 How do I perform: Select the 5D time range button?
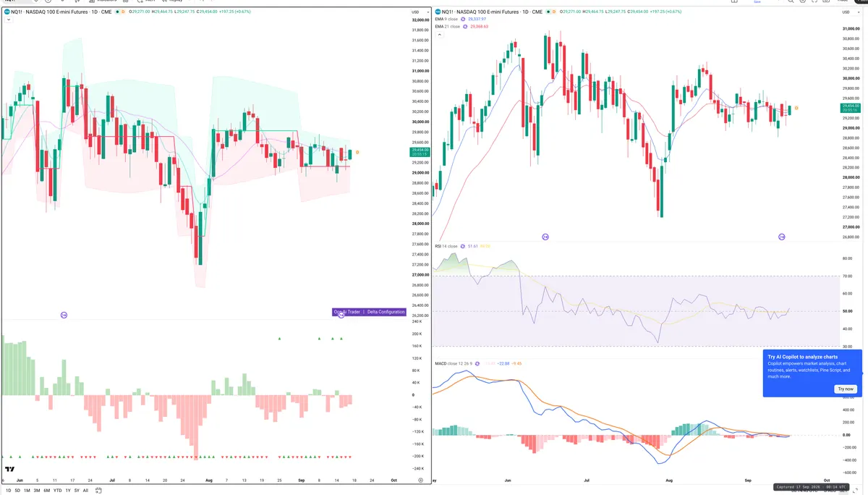point(17,491)
